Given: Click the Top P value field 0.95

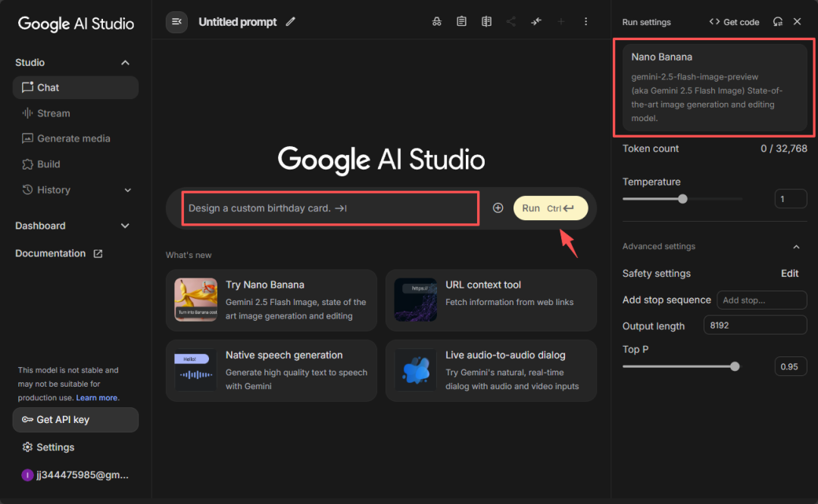Looking at the screenshot, I should click(x=790, y=366).
